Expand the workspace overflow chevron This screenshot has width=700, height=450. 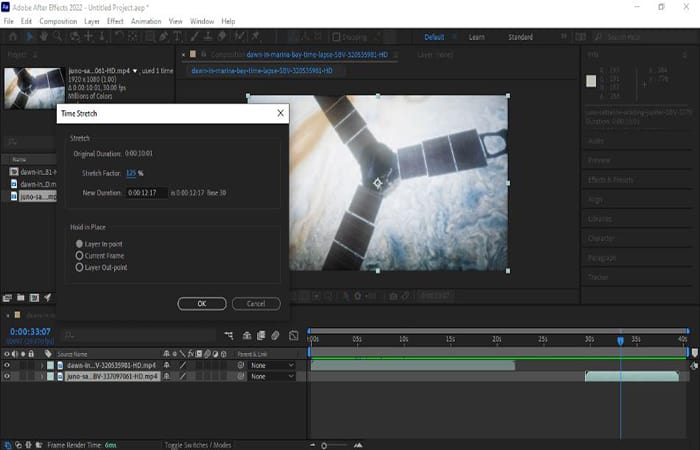tap(563, 37)
